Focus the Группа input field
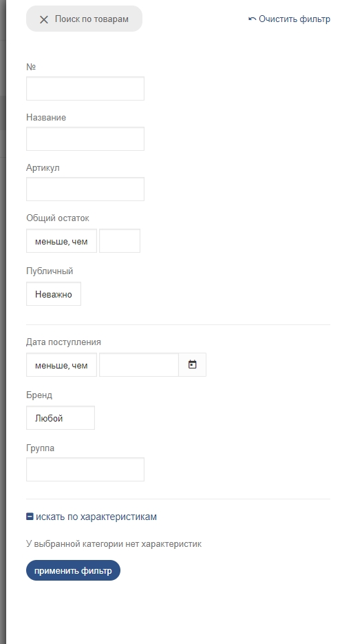Image resolution: width=342 pixels, height=644 pixels. (x=85, y=470)
